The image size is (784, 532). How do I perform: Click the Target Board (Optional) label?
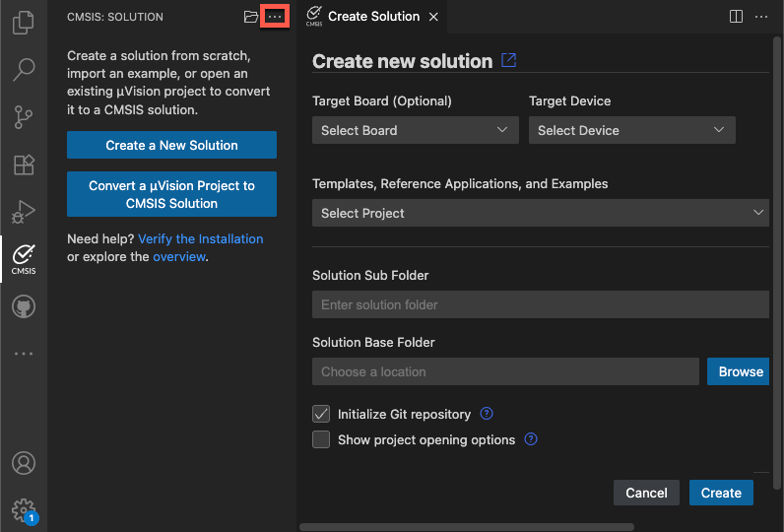[x=382, y=101]
